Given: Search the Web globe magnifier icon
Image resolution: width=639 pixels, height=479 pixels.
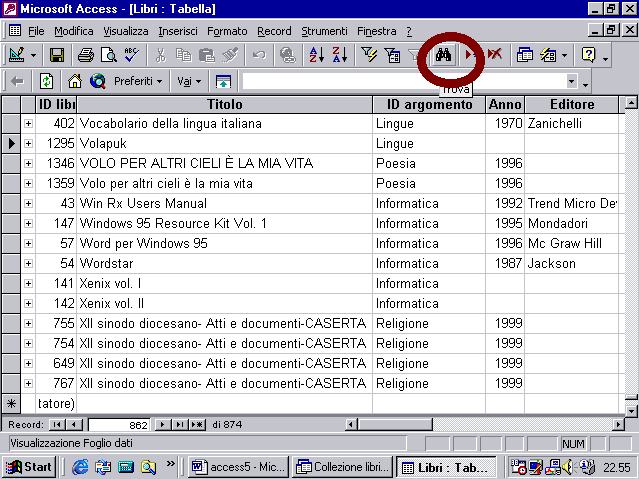Looking at the screenshot, I should click(x=98, y=81).
